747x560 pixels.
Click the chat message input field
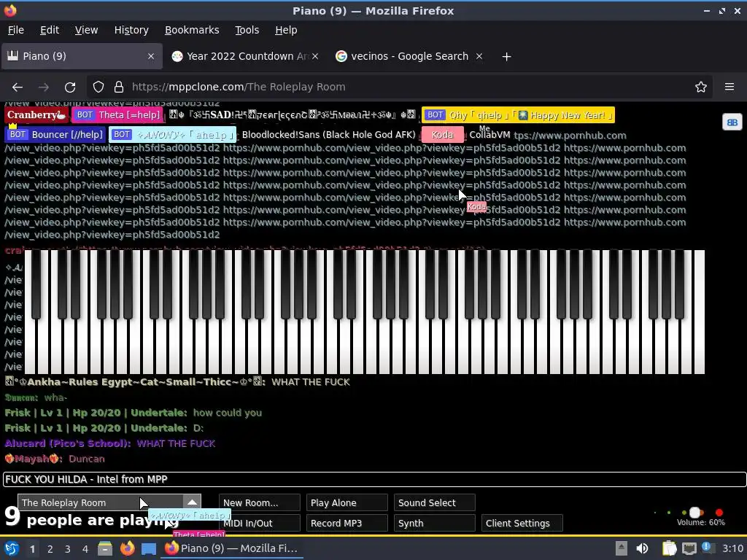click(x=374, y=480)
